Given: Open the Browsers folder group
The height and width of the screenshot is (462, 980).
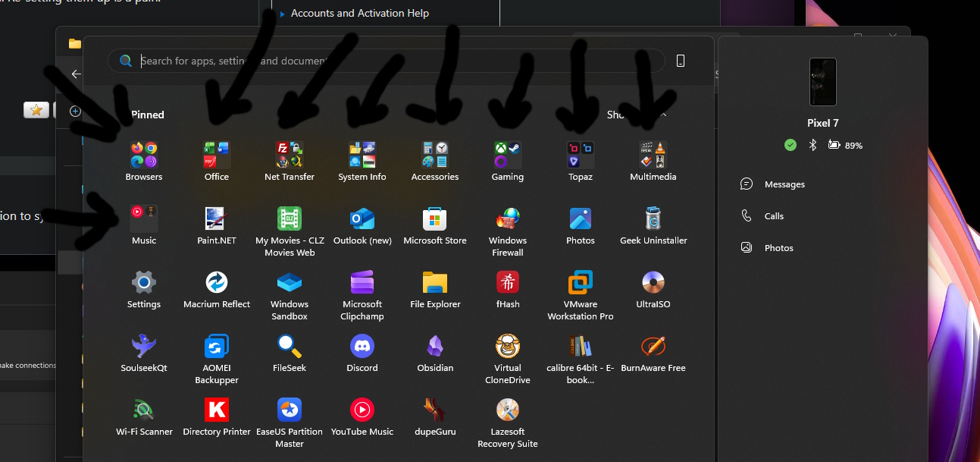Looking at the screenshot, I should pyautogui.click(x=144, y=155).
